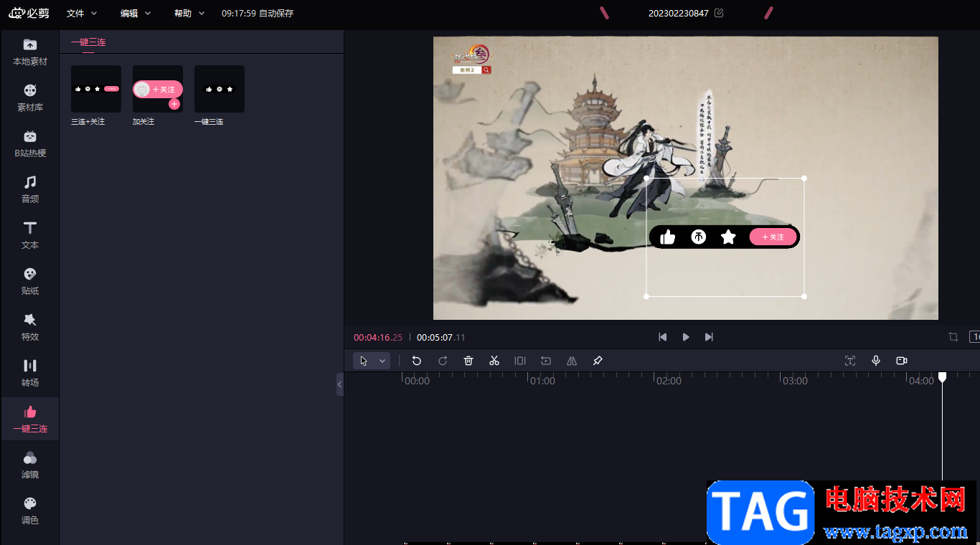Viewport: 980px width, 545px height.
Task: Open the 转场 transitions panel
Action: click(x=30, y=374)
